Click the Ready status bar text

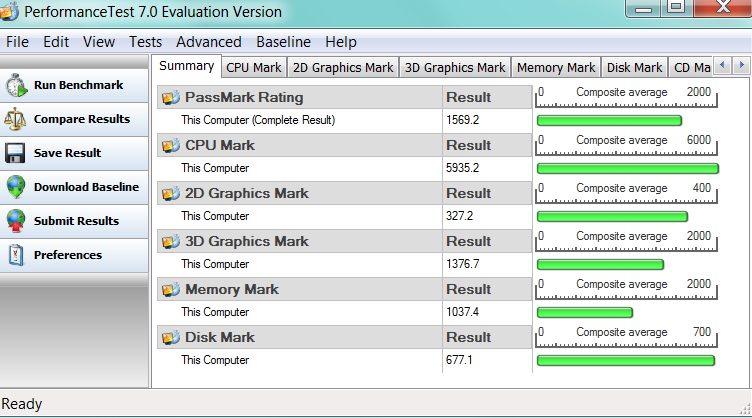coord(22,404)
